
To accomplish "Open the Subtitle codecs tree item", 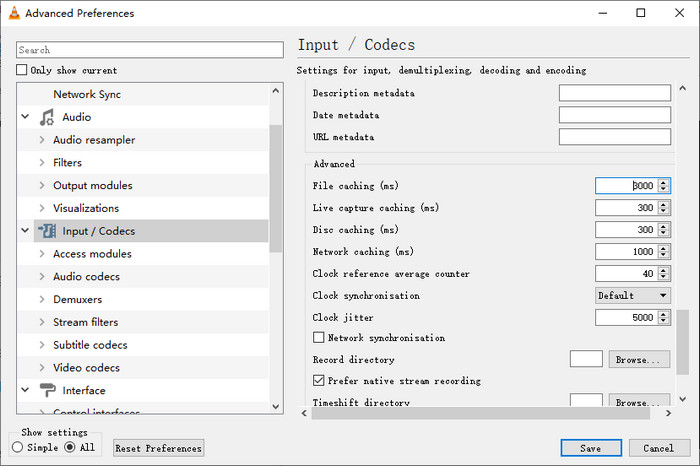I will coord(90,345).
